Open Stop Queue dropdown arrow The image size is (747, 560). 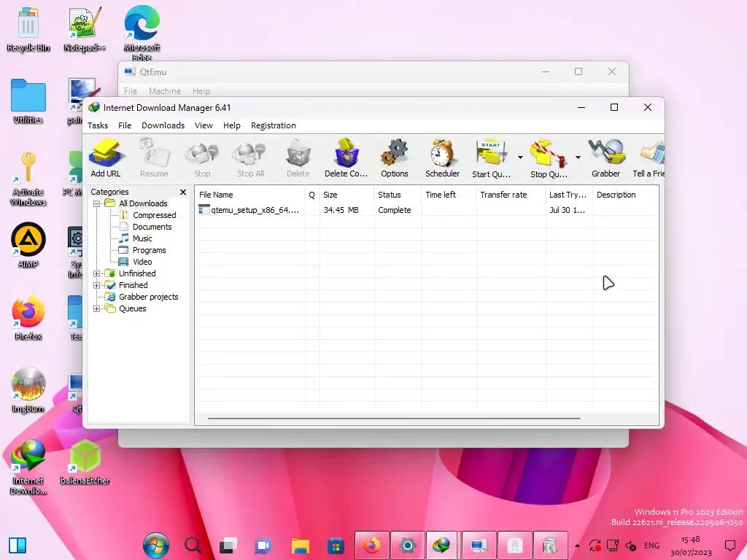[578, 157]
